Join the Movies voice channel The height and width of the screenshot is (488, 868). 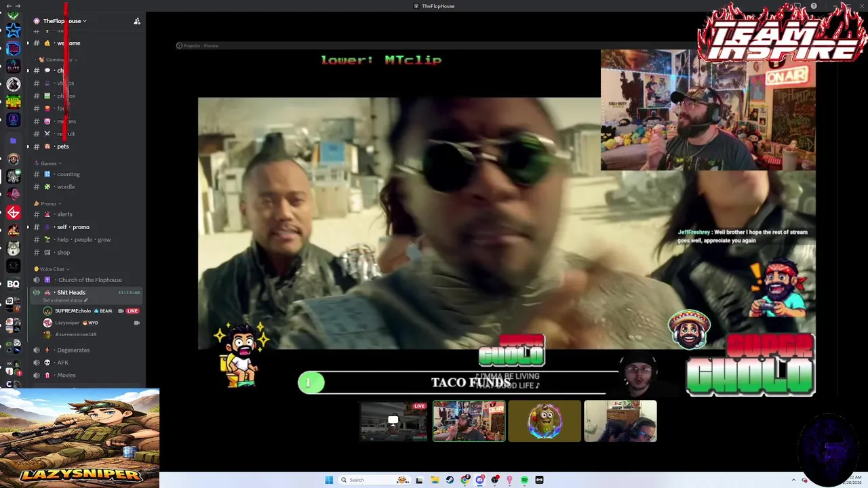click(85, 375)
